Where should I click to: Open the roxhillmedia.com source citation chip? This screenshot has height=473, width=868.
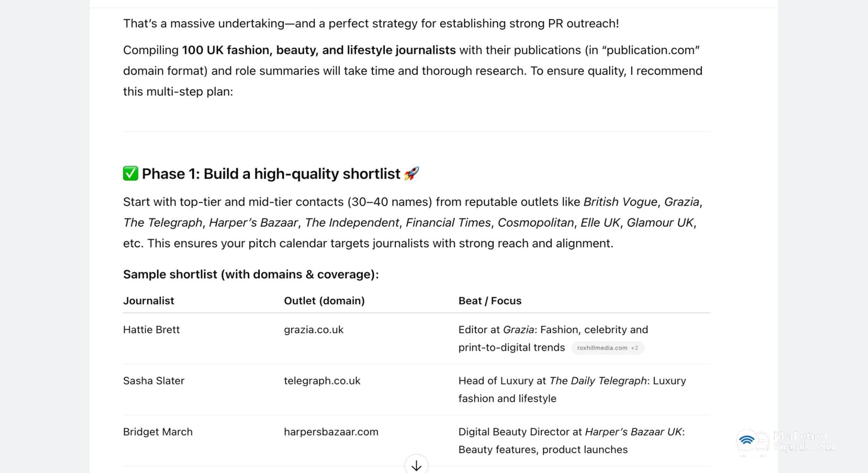[x=607, y=348]
